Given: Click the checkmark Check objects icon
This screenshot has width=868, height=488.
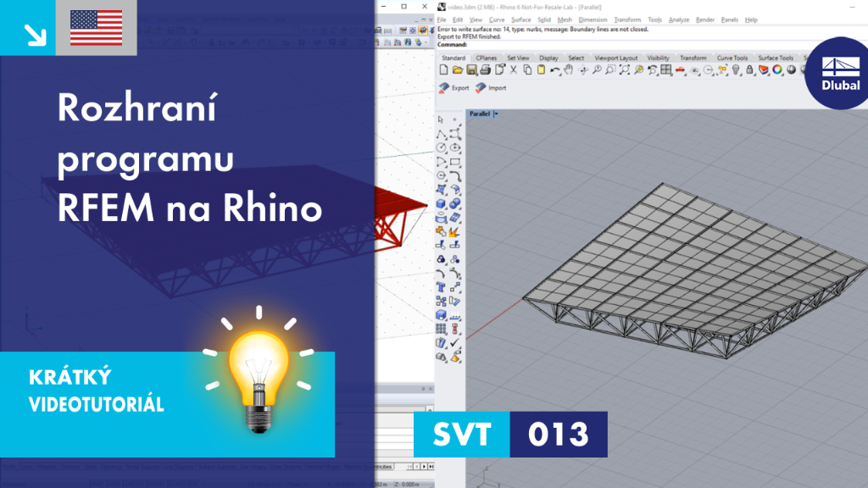Looking at the screenshot, I should click(454, 343).
